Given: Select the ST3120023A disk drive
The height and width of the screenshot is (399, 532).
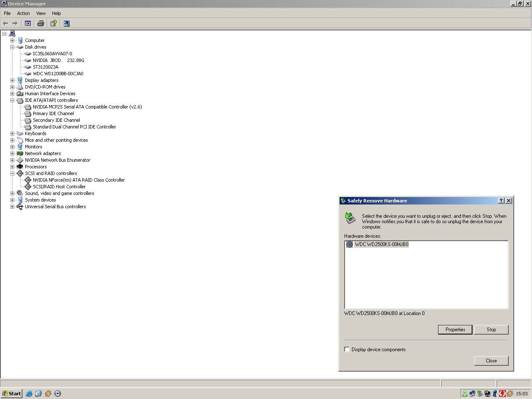Looking at the screenshot, I should (46, 67).
